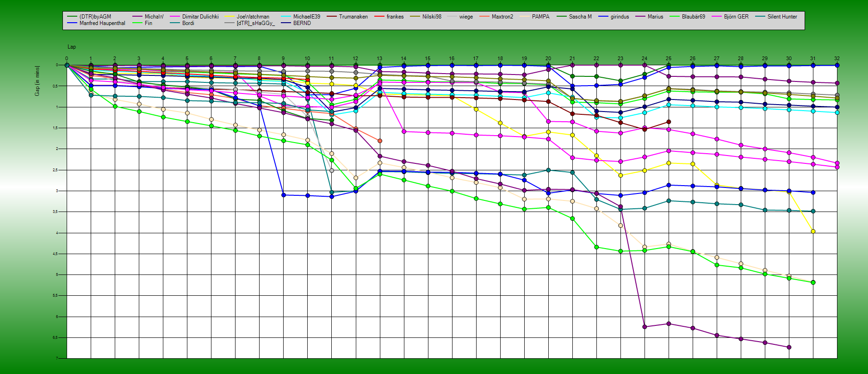The height and width of the screenshot is (374, 868).
Task: Click the dark blue line swatch beside BERND
Action: click(285, 23)
